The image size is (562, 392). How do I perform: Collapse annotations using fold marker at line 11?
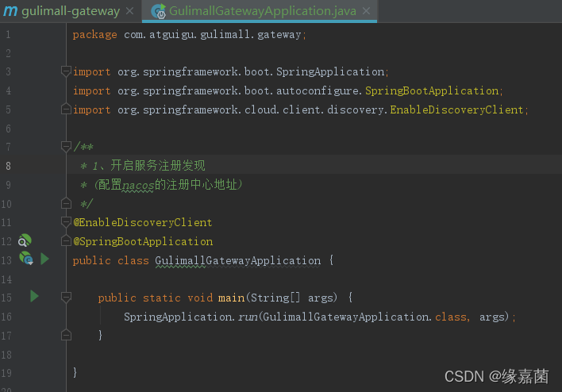click(66, 222)
